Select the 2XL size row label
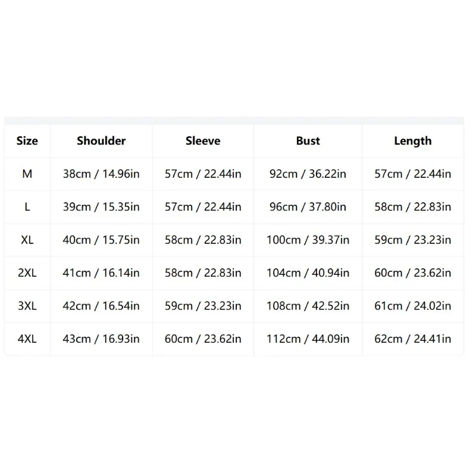476x476 pixels. (27, 273)
